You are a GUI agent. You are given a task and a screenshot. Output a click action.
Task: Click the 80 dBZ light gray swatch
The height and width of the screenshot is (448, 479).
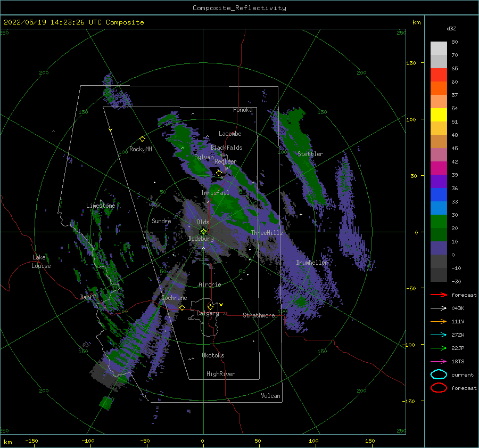pos(439,48)
